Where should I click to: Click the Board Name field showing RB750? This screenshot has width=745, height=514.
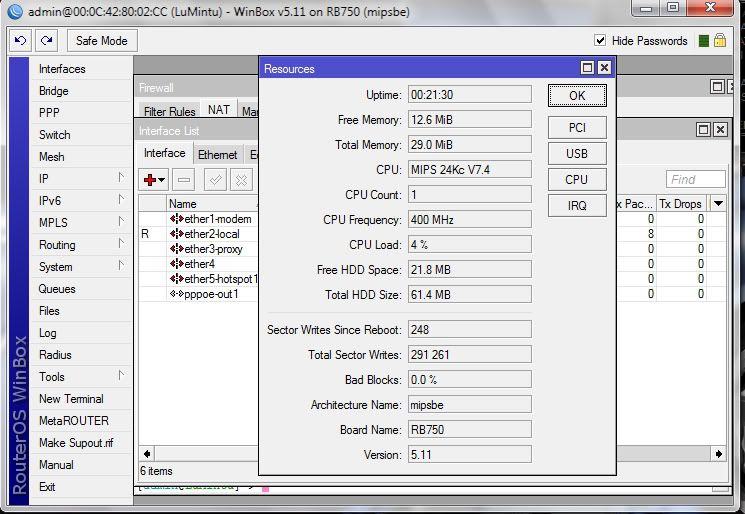click(469, 429)
